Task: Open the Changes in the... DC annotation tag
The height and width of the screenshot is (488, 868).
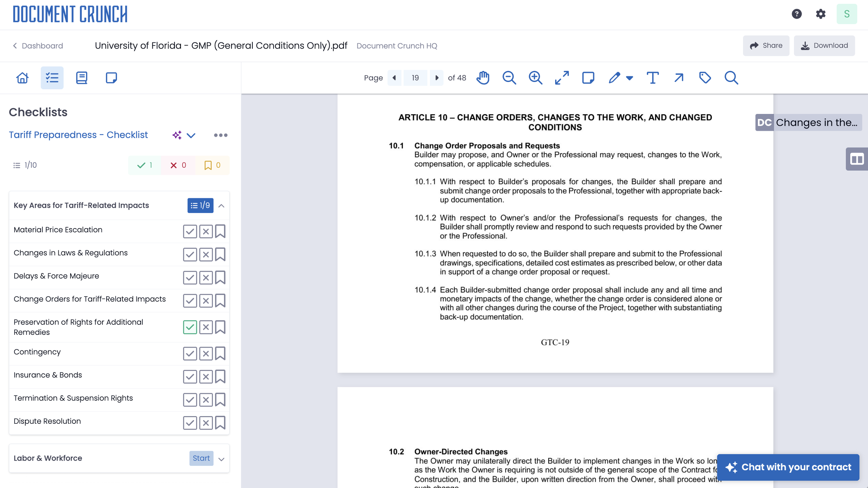Action: [808, 122]
